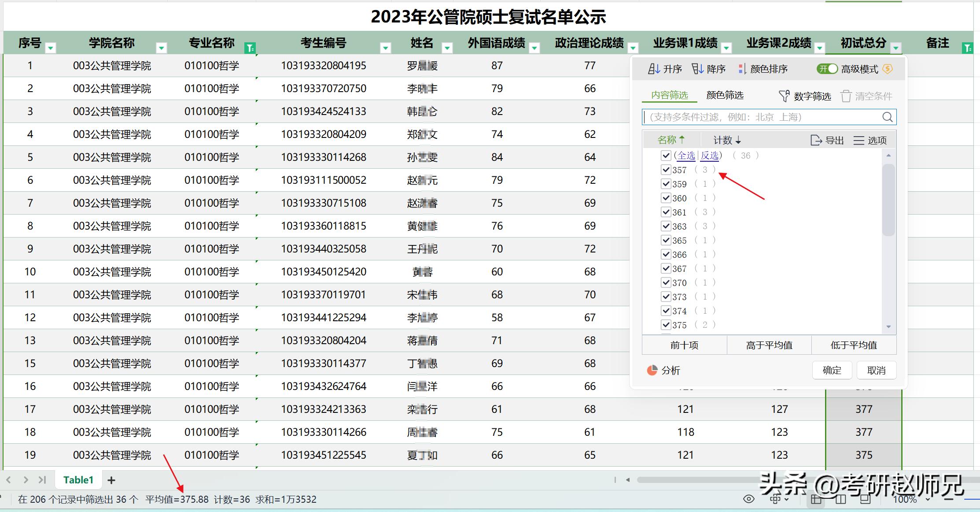Uncheck the 全选 select-all checkbox

(x=666, y=156)
